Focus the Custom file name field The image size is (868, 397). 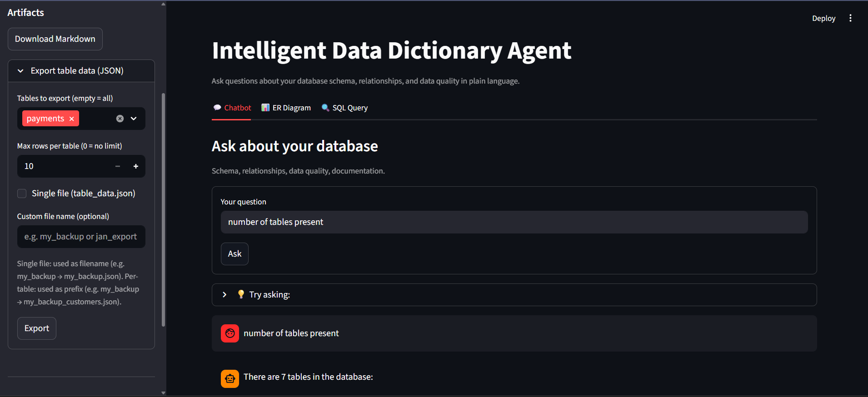(x=81, y=237)
